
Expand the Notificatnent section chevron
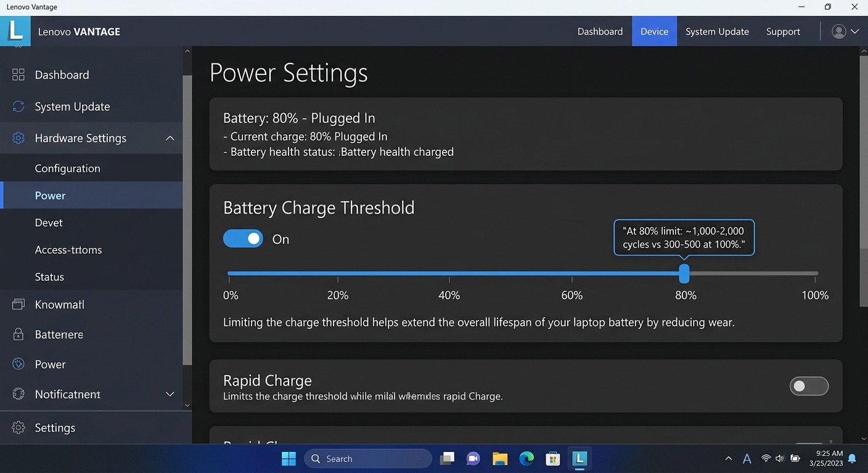coord(170,394)
